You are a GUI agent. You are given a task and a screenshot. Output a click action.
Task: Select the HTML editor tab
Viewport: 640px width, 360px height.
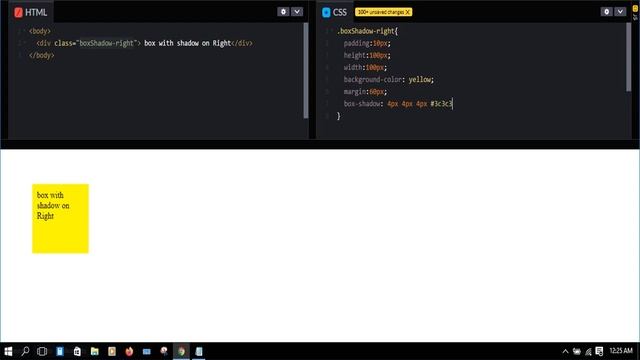[31, 12]
